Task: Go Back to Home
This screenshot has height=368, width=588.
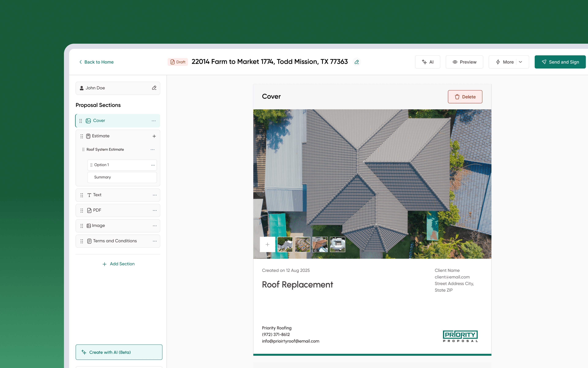Action: [x=96, y=62]
